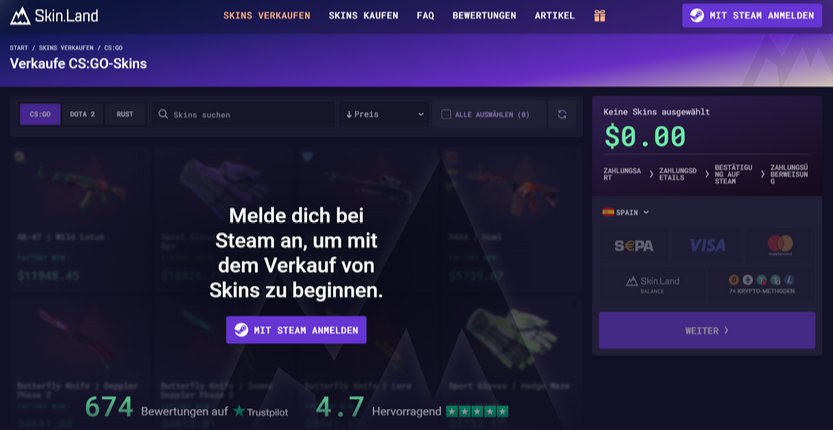The image size is (833, 430).
Task: Click the Skins suchen search field
Action: pyautogui.click(x=242, y=114)
